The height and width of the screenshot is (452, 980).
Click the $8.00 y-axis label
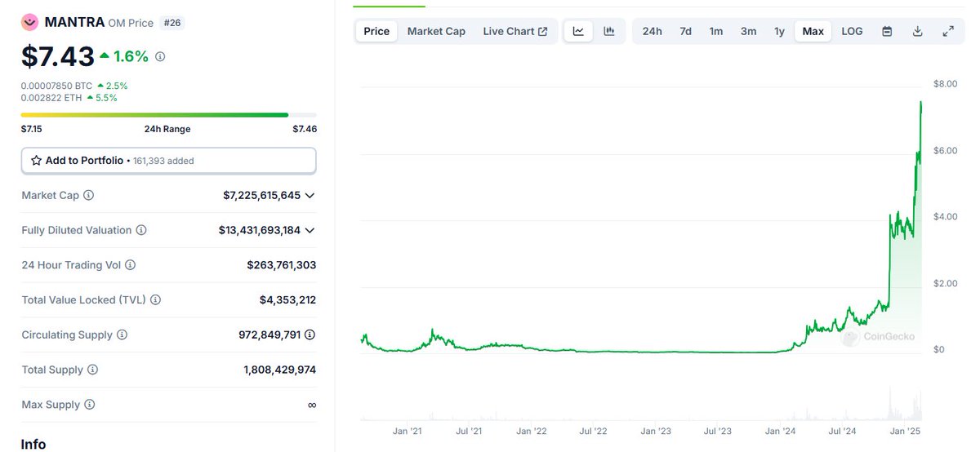946,84
